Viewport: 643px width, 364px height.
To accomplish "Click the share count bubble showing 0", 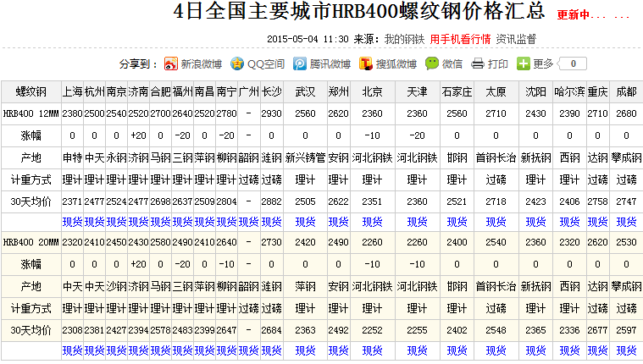I will (573, 64).
